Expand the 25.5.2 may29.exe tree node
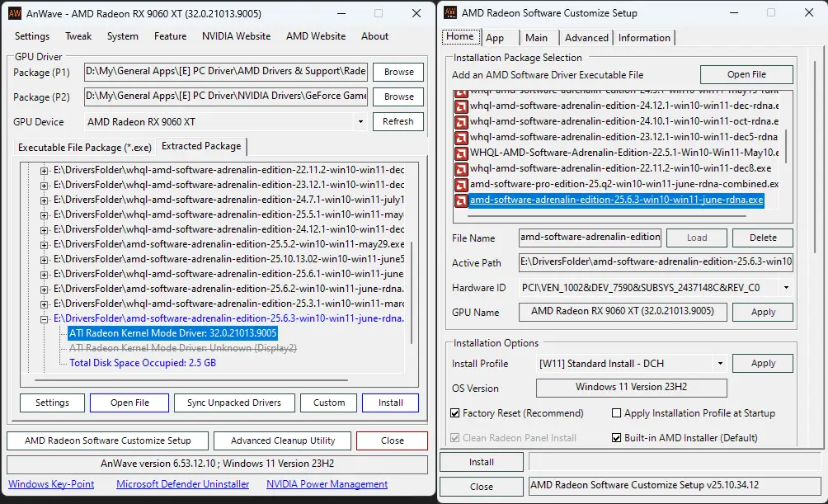Image resolution: width=828 pixels, height=504 pixels. 45,245
